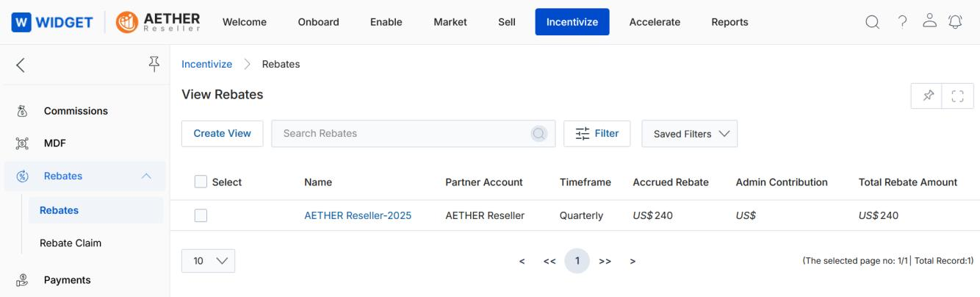Open the Market menu
The height and width of the screenshot is (297, 980).
450,22
